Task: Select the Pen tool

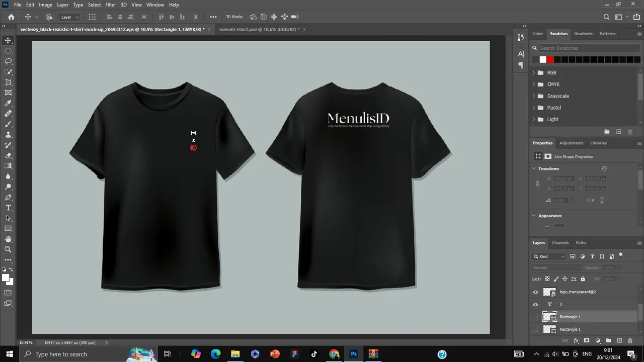Action: 8,198
